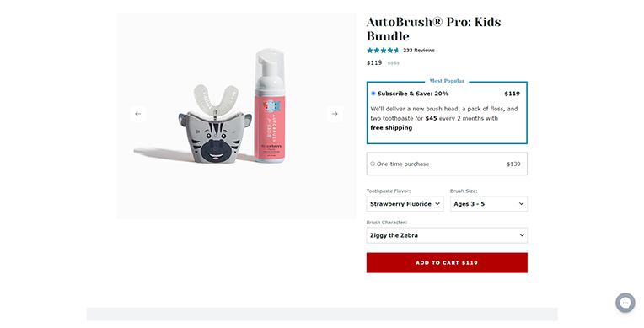Click the strawberry toothpaste bottle in image

pos(270,106)
